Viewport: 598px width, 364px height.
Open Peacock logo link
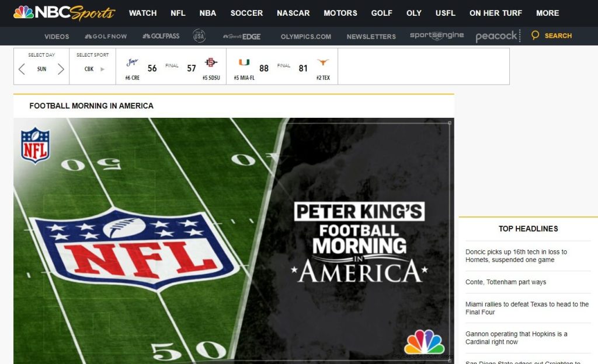pyautogui.click(x=496, y=36)
